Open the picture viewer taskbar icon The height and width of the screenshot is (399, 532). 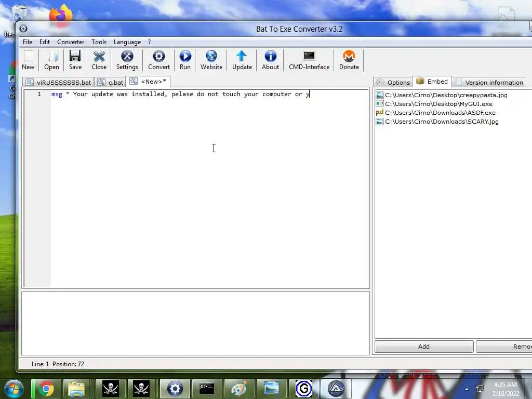coord(271,389)
